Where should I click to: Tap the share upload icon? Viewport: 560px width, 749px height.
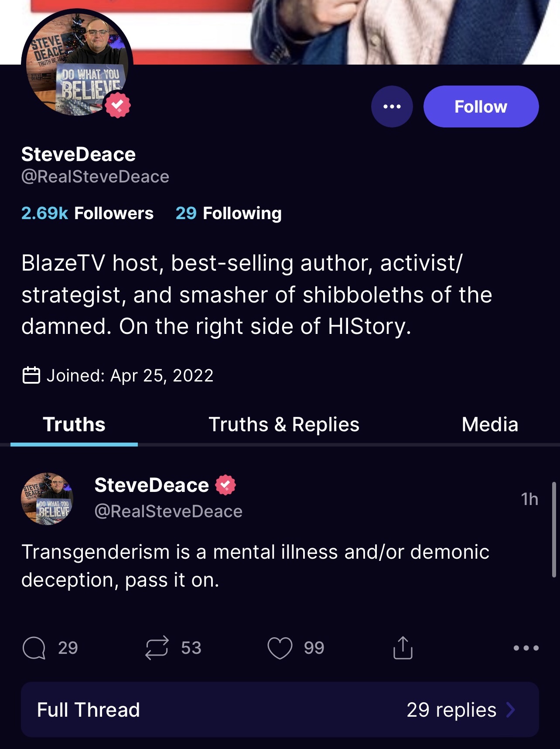(403, 648)
